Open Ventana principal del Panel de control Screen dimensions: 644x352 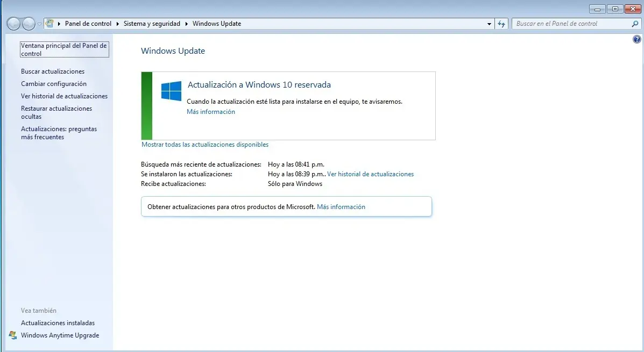pyautogui.click(x=64, y=49)
